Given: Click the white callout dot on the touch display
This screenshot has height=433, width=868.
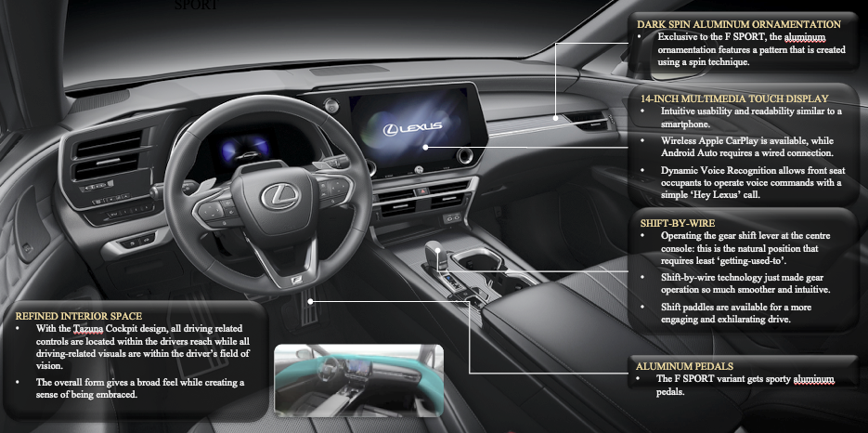Looking at the screenshot, I should click(424, 148).
